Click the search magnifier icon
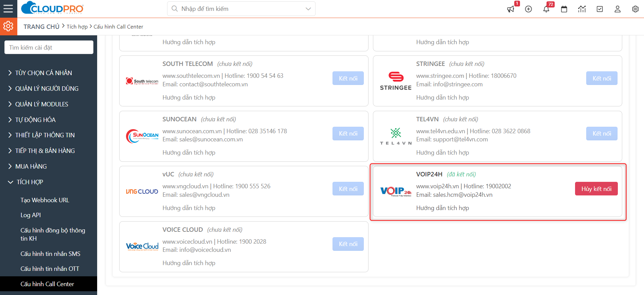Viewport: 644px width, 295px height. (175, 8)
